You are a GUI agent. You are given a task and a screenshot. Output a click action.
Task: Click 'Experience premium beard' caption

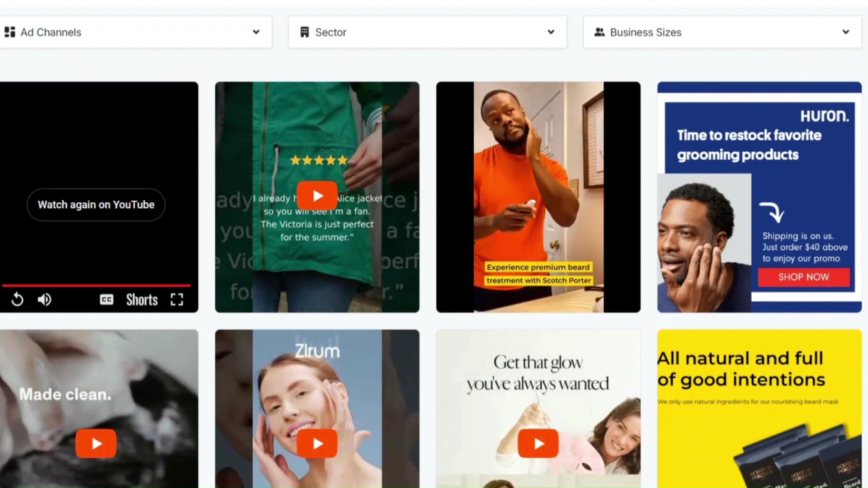[538, 267]
